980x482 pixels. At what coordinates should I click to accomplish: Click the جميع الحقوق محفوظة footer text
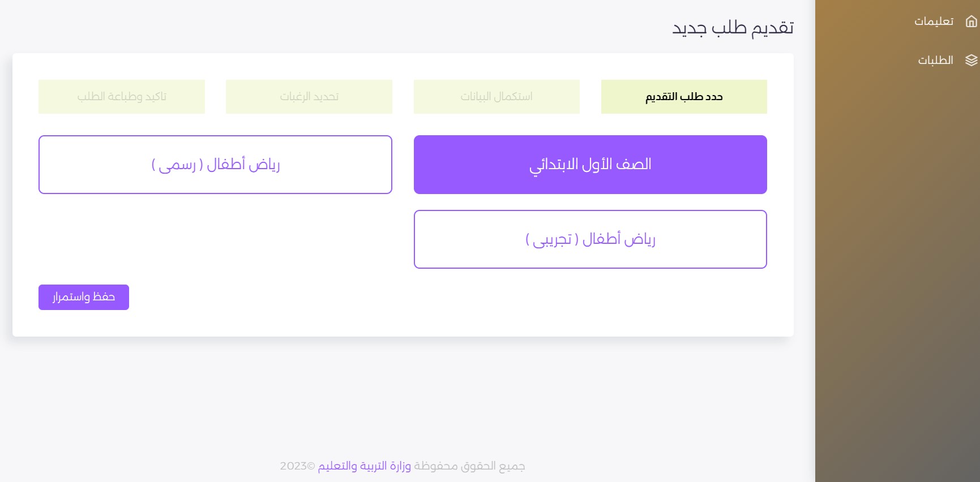tap(469, 466)
